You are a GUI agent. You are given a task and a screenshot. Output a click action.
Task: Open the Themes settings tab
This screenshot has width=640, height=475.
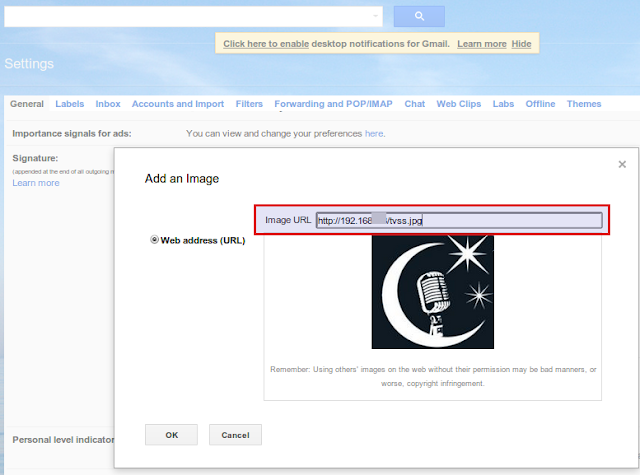584,104
